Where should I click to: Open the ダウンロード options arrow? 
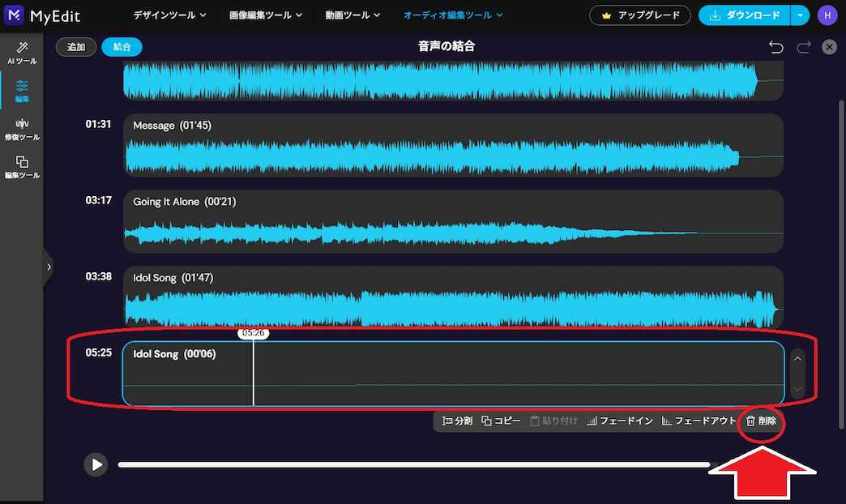click(x=799, y=15)
